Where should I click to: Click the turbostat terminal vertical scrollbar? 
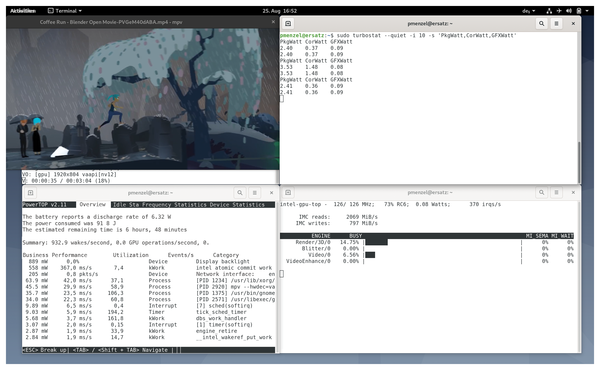tap(579, 162)
